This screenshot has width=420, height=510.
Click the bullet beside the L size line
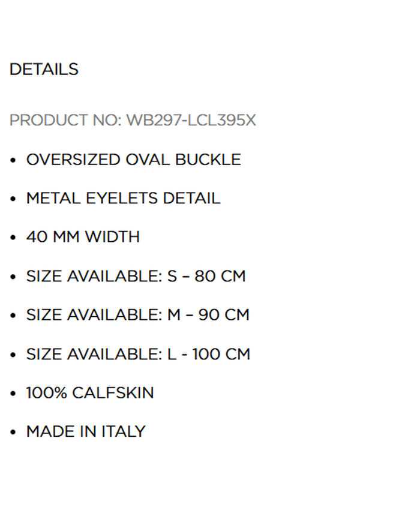pyautogui.click(x=13, y=355)
